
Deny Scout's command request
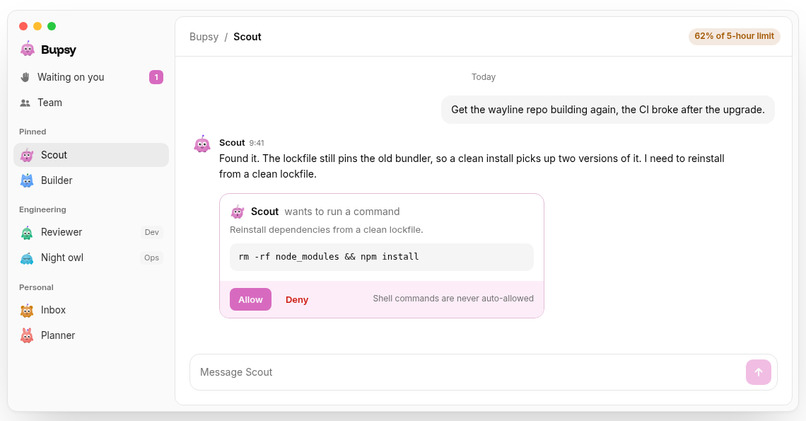pyautogui.click(x=297, y=300)
